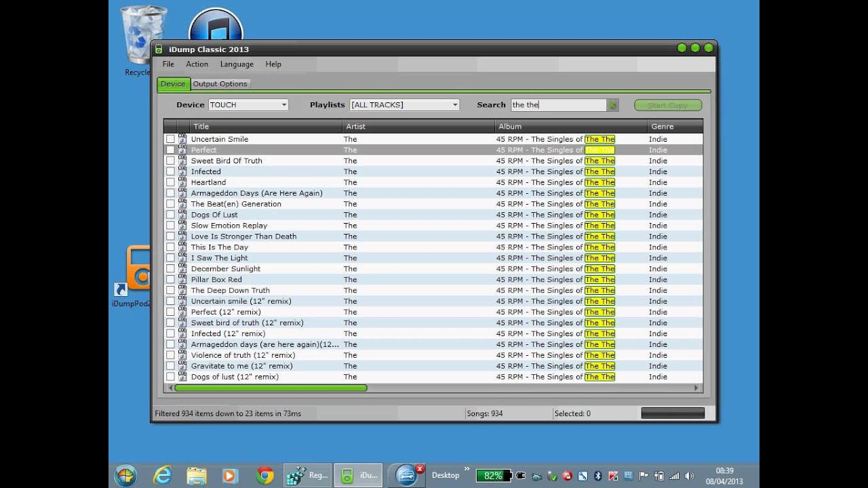
Task: Click the right arrow of the horizontal scrollbar
Action: point(696,388)
